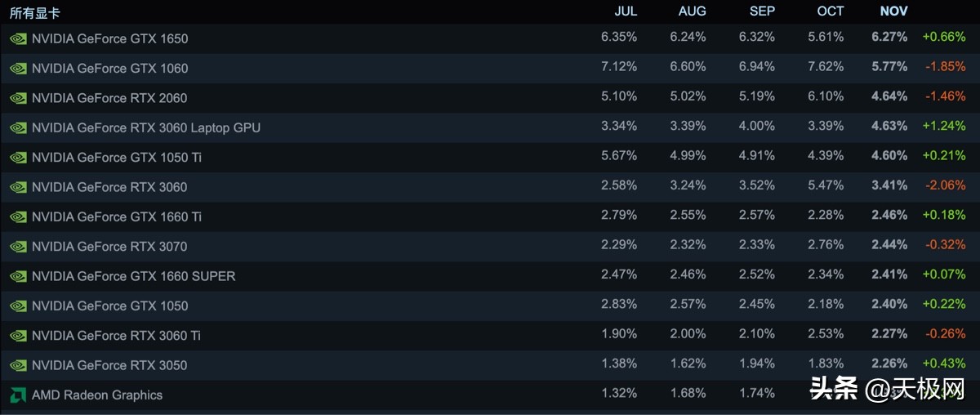Click AMD logo beside Radeon Graphics
Viewport: 980px width, 415px height.
click(x=18, y=395)
